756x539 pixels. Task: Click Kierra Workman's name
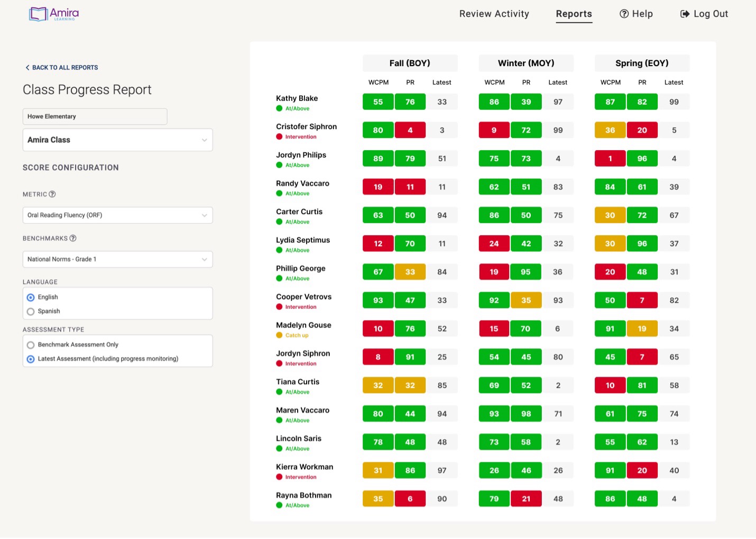point(305,467)
